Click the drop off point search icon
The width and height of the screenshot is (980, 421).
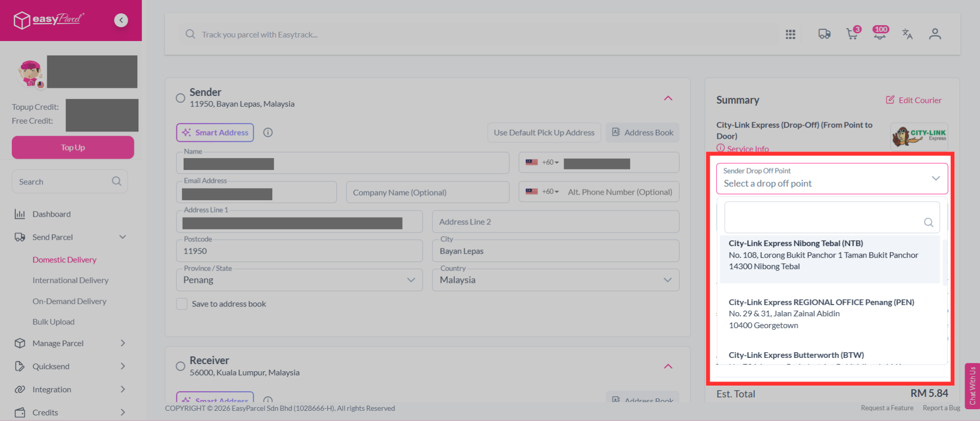point(928,222)
